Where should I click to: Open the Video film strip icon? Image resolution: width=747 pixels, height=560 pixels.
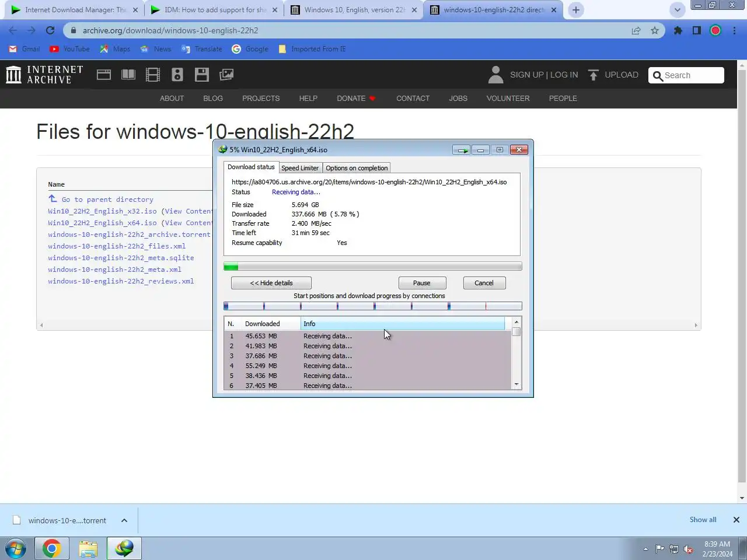[153, 75]
